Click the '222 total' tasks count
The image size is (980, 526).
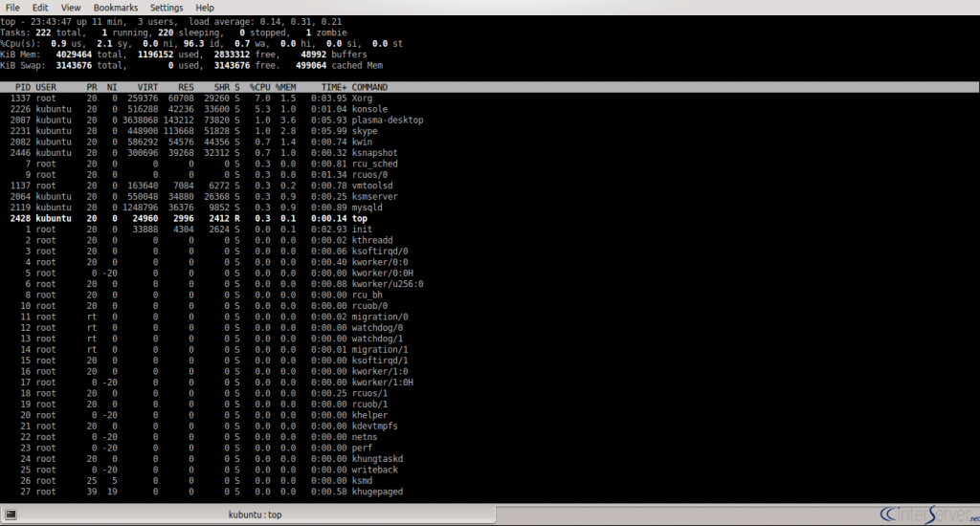point(60,33)
